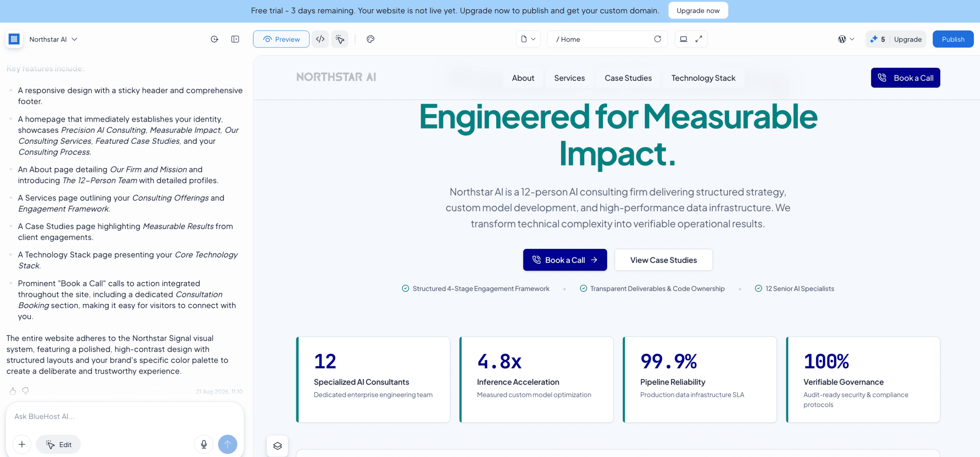Click the 21 Aug 2026, 11:10 timestamp
The image size is (980, 457).
219,392
